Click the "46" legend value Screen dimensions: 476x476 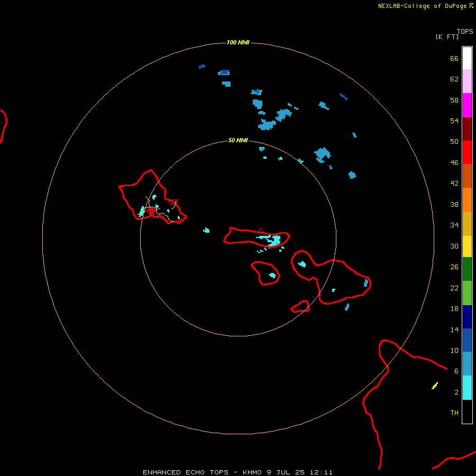click(454, 163)
